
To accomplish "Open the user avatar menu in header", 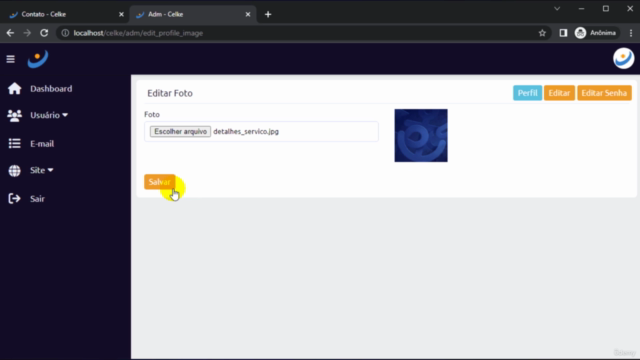I will click(623, 58).
